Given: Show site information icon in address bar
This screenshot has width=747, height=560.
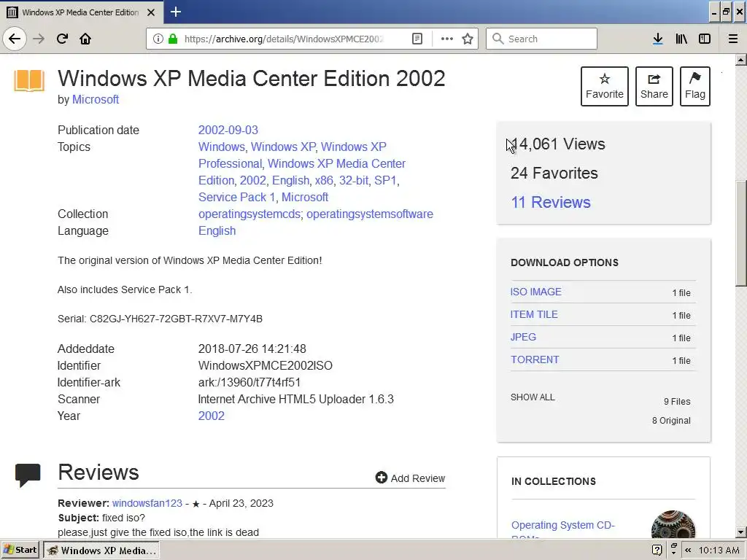Looking at the screenshot, I should pyautogui.click(x=158, y=39).
